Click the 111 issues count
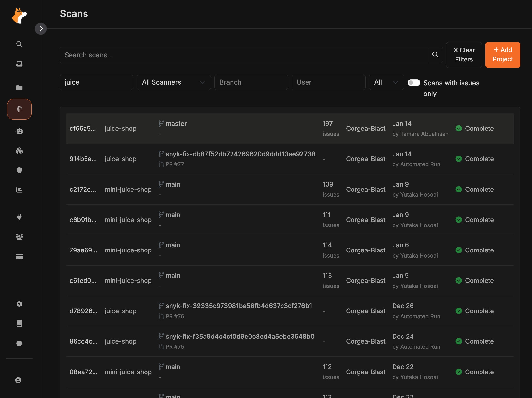The height and width of the screenshot is (398, 532). [x=331, y=220]
